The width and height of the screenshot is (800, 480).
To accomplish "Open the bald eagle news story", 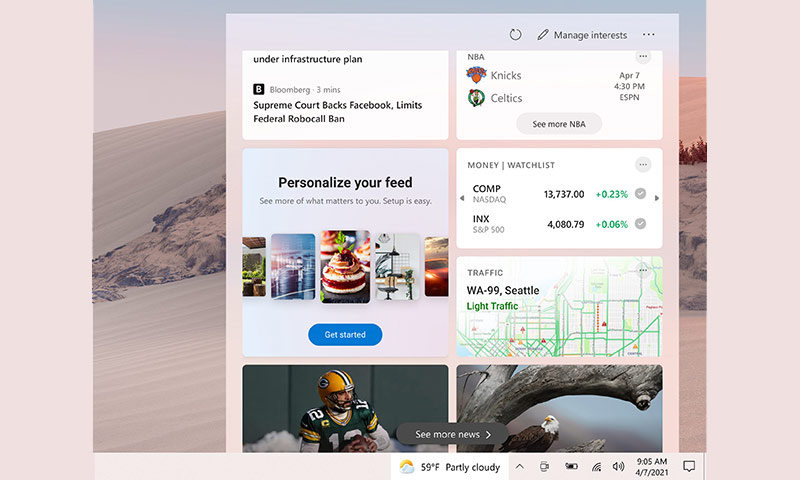I will click(559, 409).
